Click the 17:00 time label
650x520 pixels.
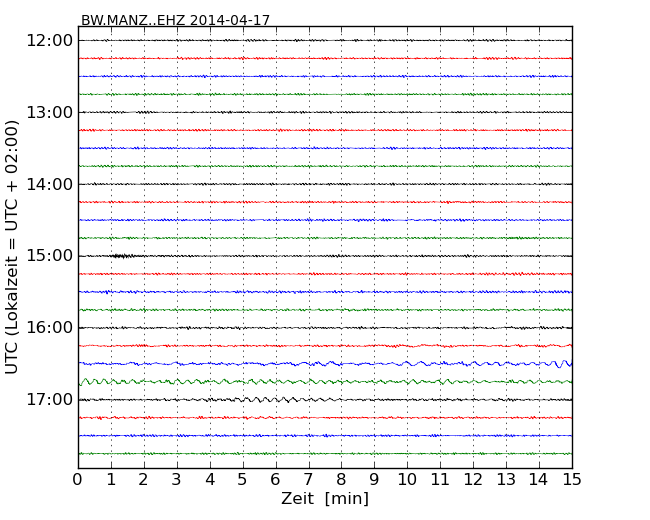pyautogui.click(x=49, y=400)
